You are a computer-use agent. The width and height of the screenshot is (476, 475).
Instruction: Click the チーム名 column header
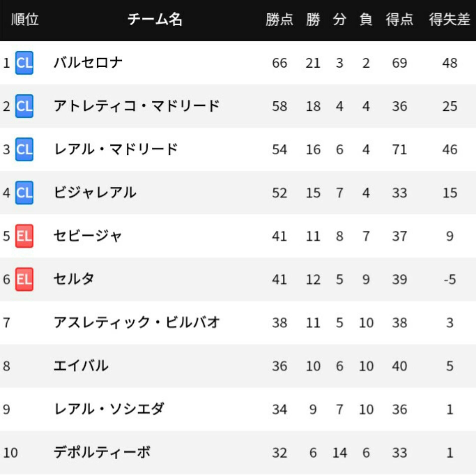pos(155,20)
